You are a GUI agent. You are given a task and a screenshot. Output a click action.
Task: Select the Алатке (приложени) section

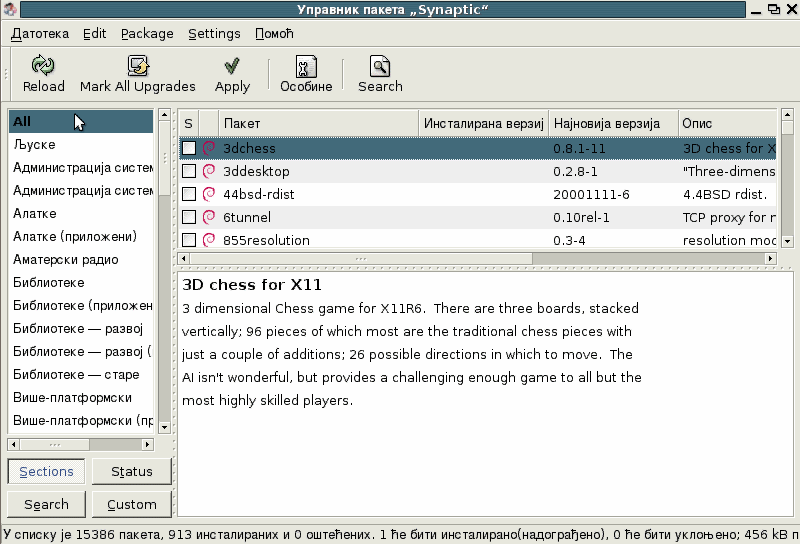(x=81, y=236)
